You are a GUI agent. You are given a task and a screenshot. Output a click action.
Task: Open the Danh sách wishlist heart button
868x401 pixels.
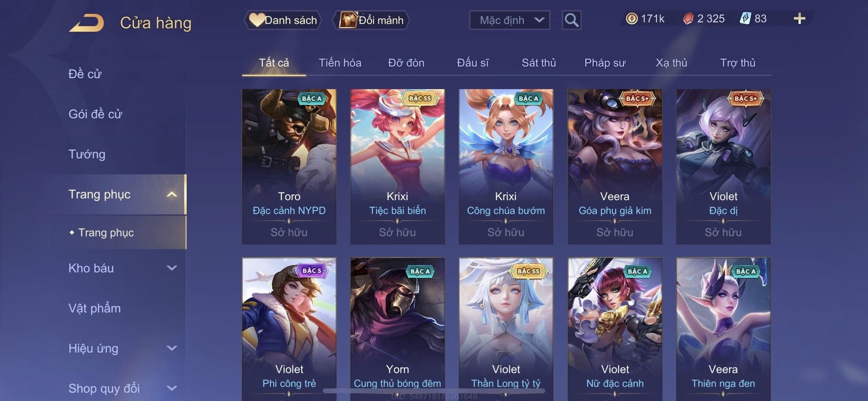[x=283, y=20]
